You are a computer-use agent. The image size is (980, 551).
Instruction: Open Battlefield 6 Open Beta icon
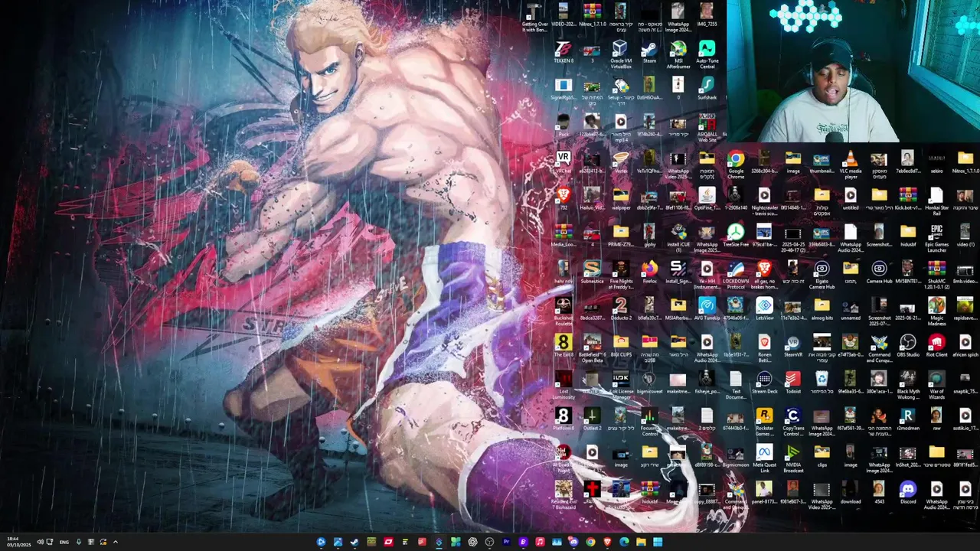click(592, 348)
